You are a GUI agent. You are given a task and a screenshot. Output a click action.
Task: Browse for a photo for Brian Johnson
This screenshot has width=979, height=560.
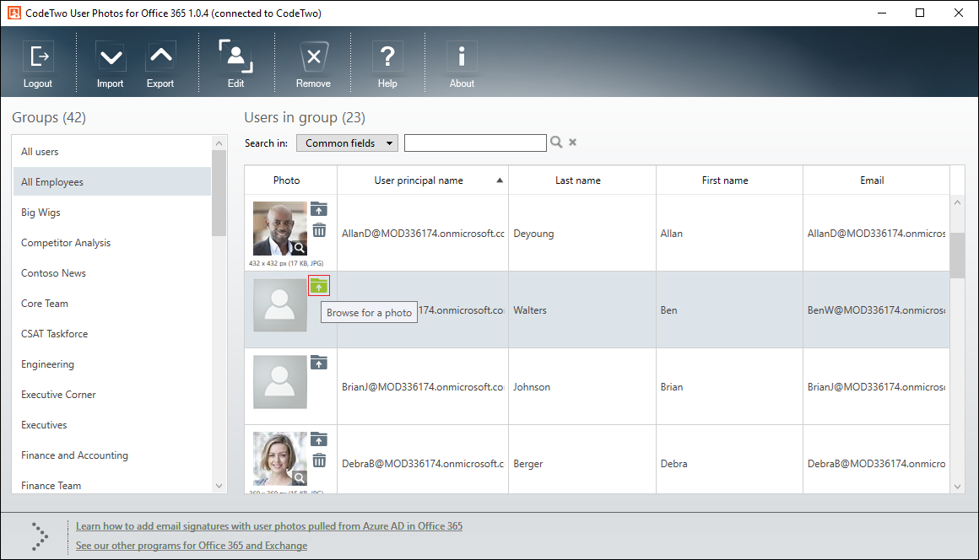[319, 363]
